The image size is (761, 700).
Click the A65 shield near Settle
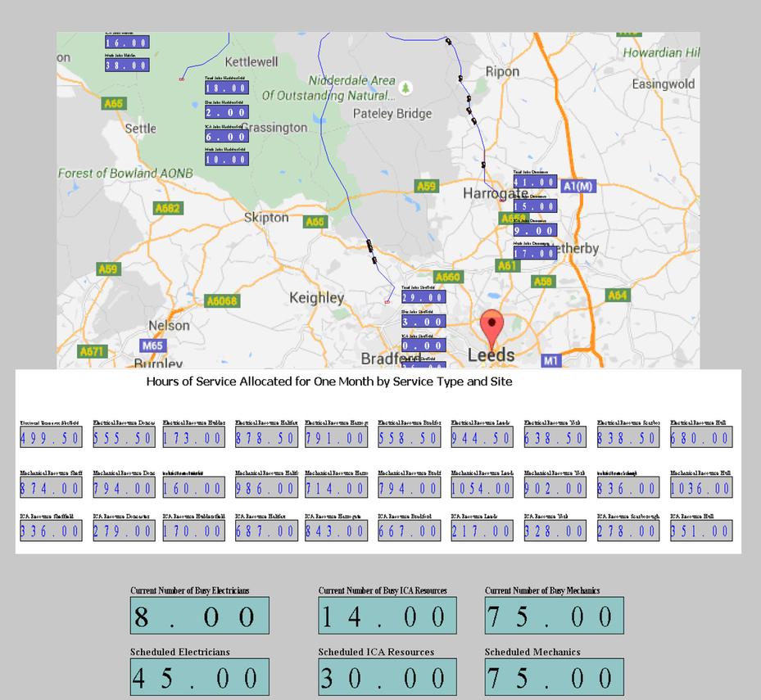point(114,103)
